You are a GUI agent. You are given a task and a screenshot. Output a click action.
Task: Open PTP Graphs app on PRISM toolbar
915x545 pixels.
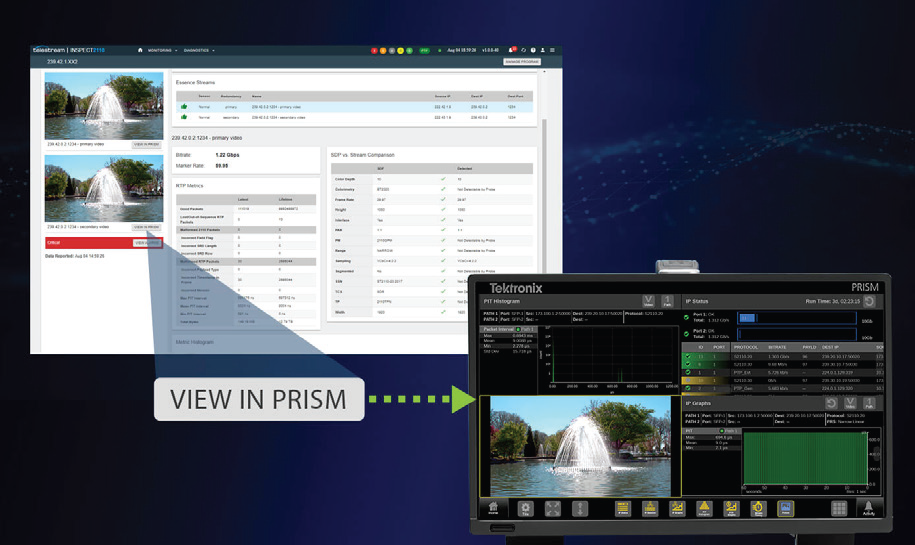pos(731,508)
